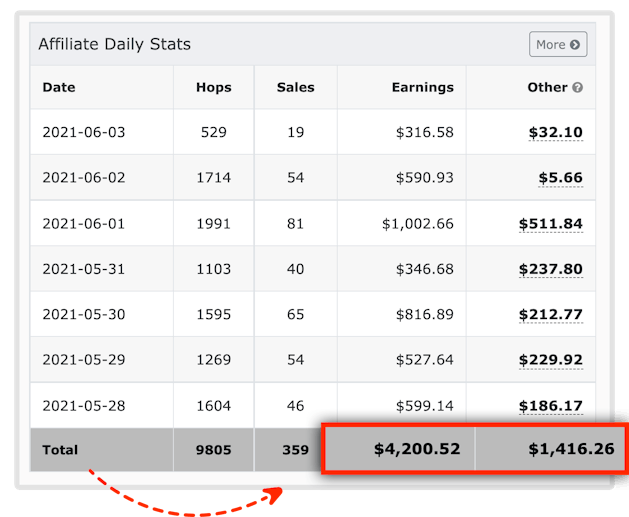This screenshot has width=629, height=517.
Task: Open the $186.17 other amount link
Action: point(550,406)
